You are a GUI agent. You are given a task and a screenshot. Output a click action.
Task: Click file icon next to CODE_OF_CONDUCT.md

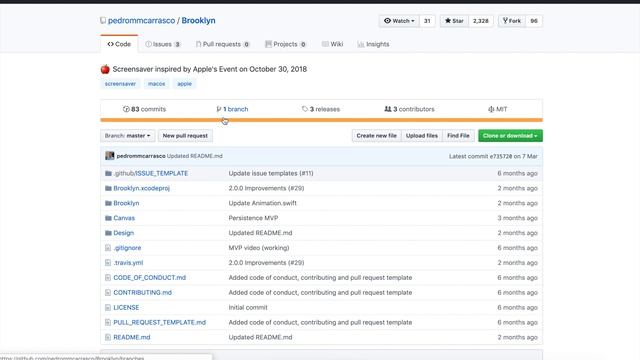tap(108, 278)
